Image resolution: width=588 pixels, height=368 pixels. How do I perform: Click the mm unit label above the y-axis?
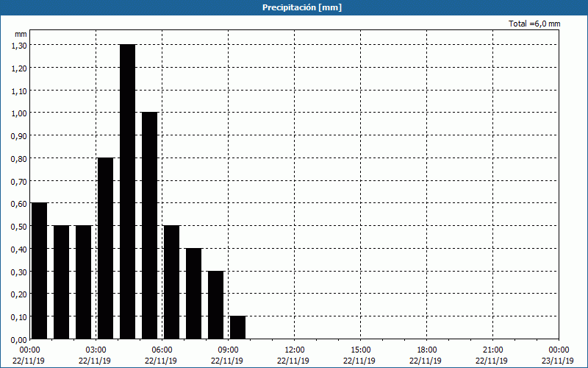click(21, 34)
